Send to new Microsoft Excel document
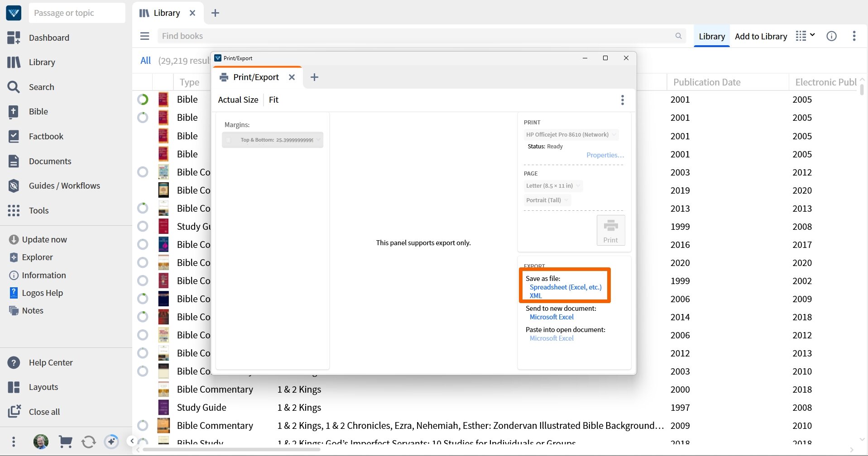 (x=551, y=317)
